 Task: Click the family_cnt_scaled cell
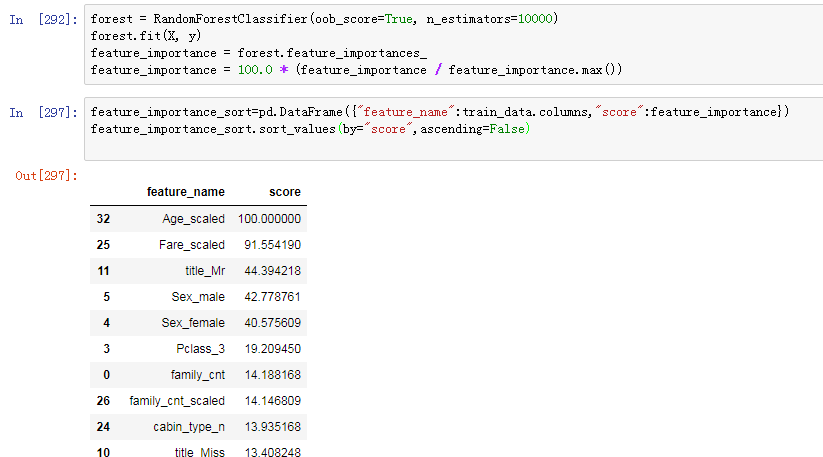coord(177,401)
